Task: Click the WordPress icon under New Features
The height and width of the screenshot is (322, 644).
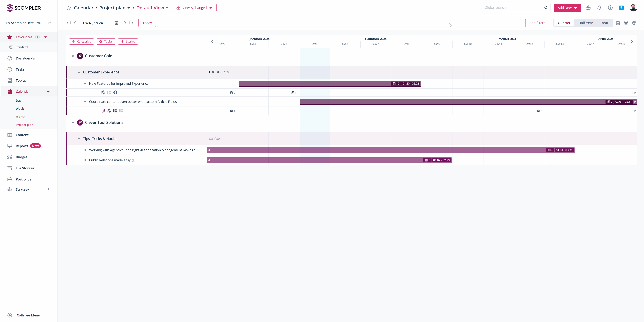Action: tap(103, 92)
